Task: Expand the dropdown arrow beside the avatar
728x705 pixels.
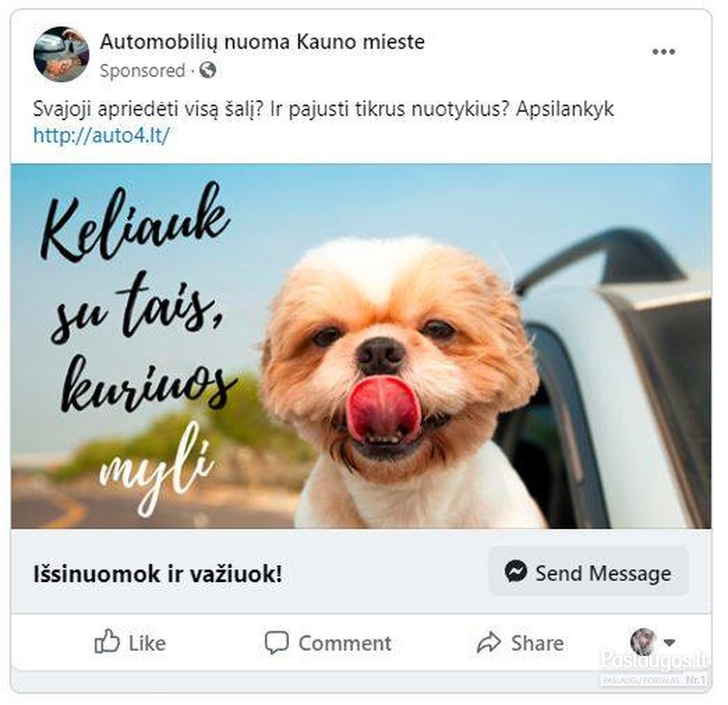Action: click(669, 643)
